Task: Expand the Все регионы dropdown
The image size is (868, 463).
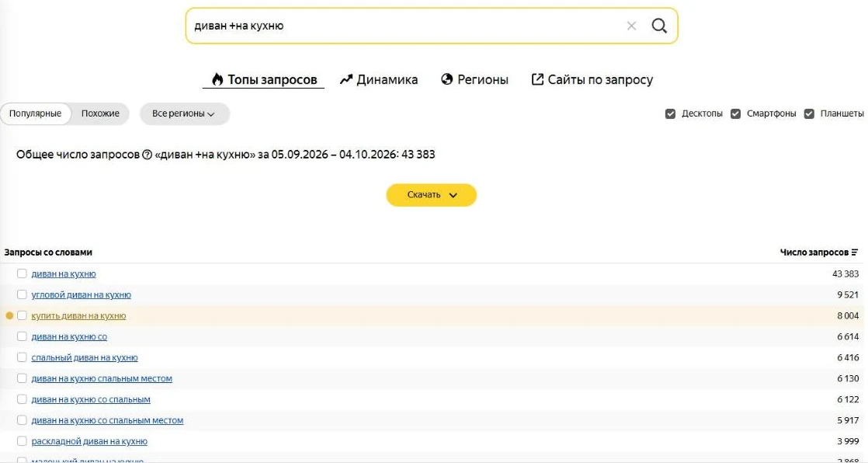Action: point(184,113)
